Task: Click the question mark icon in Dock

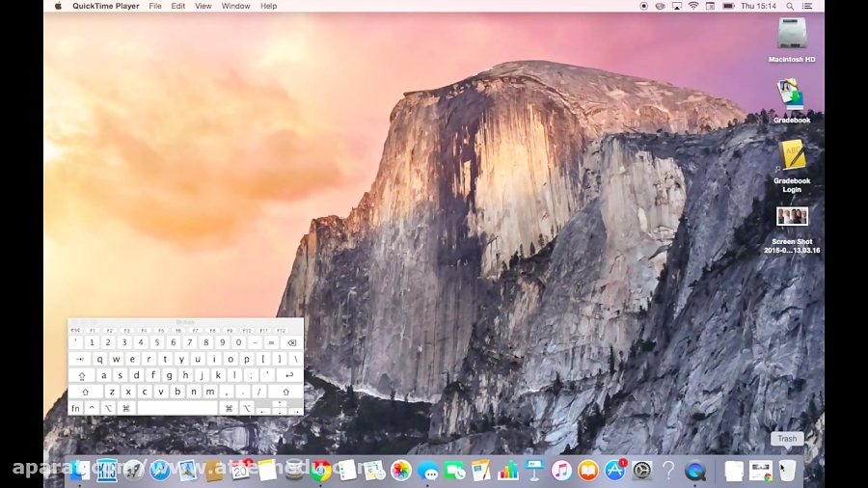Action: 668,471
